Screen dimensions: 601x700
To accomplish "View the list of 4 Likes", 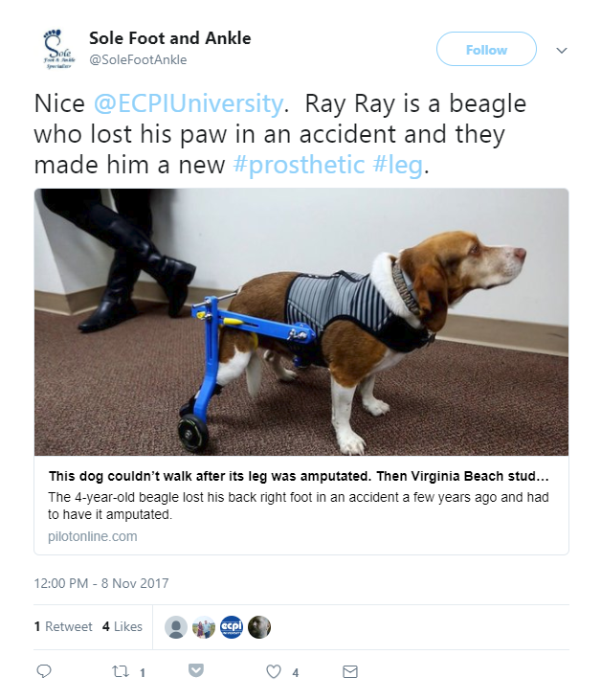I will point(122,626).
